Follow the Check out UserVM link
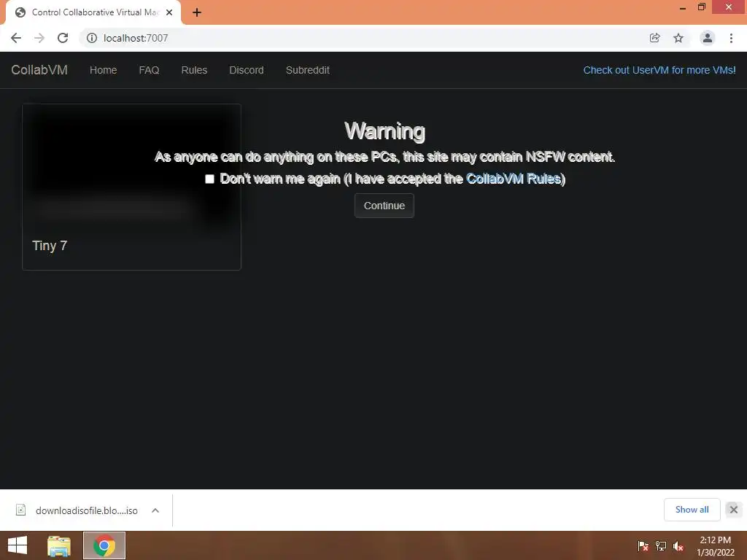Image resolution: width=747 pixels, height=560 pixels. pos(659,70)
